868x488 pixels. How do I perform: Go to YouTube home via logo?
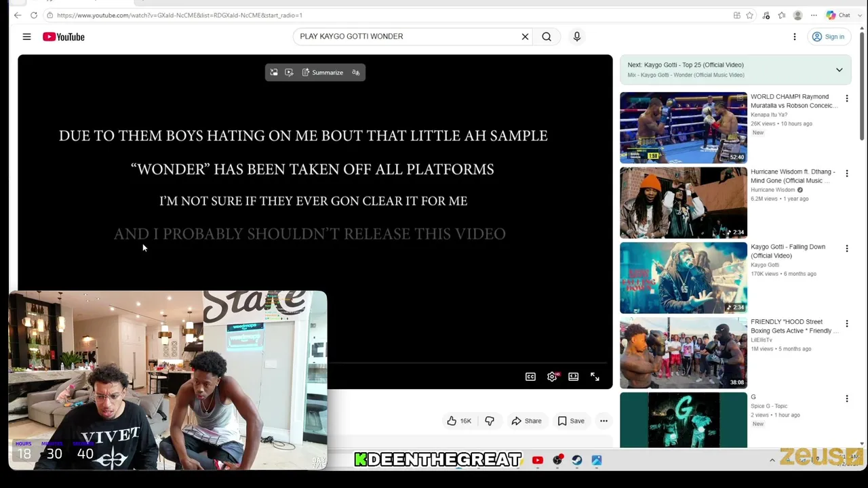pyautogui.click(x=64, y=37)
